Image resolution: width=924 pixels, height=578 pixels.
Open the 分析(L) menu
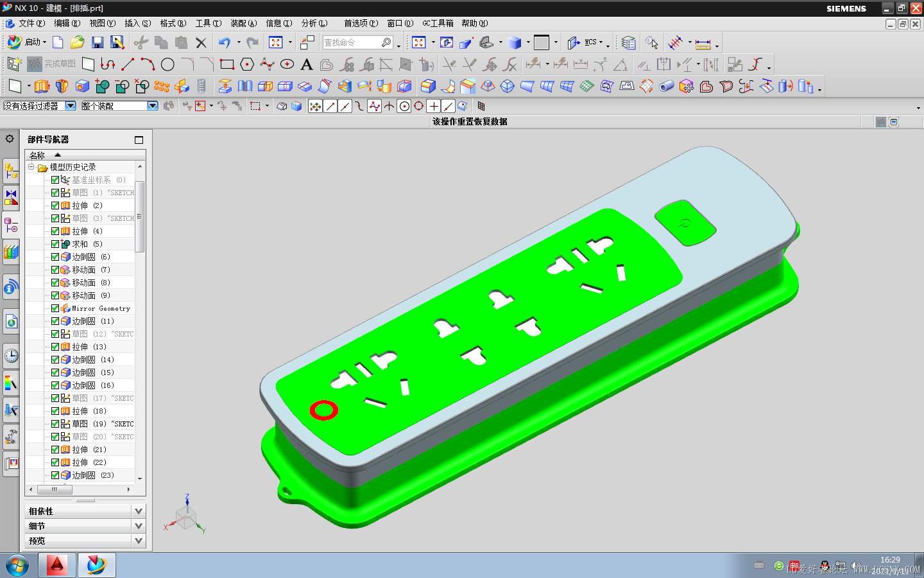point(314,23)
